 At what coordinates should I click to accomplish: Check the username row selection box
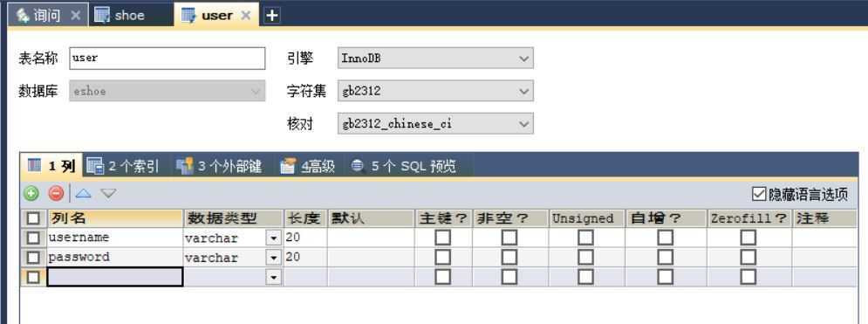tap(33, 238)
